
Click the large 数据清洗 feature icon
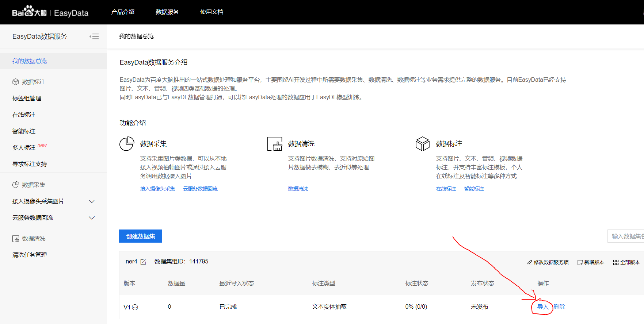coord(275,144)
